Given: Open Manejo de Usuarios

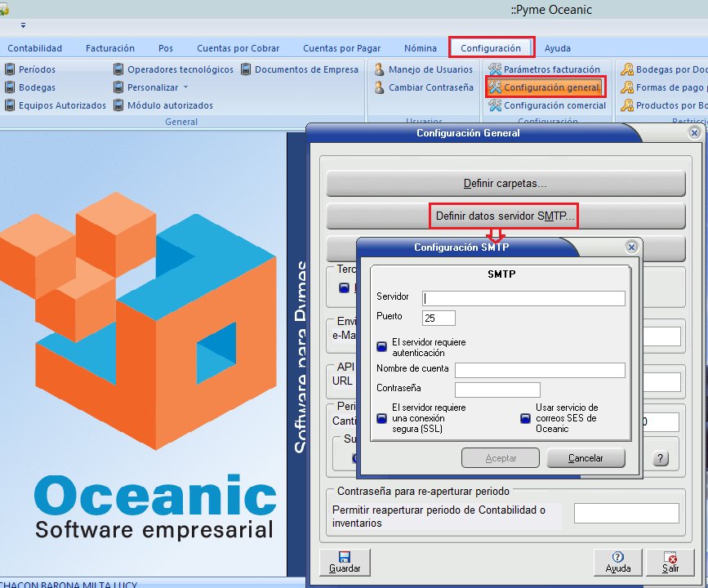Looking at the screenshot, I should point(380,69).
